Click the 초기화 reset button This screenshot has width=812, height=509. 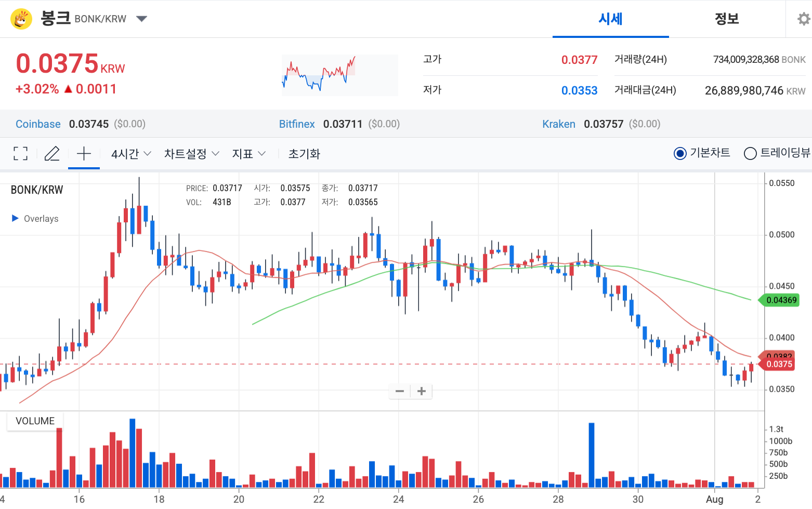coord(304,154)
